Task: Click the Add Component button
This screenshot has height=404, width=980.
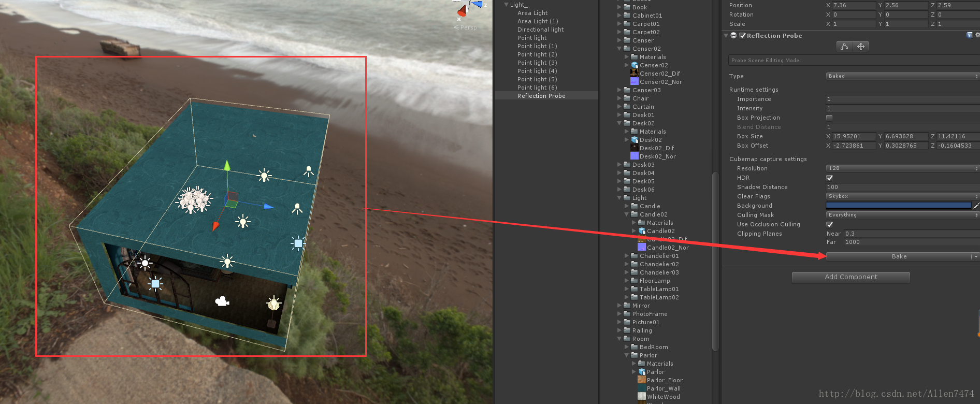Action: pyautogui.click(x=851, y=277)
